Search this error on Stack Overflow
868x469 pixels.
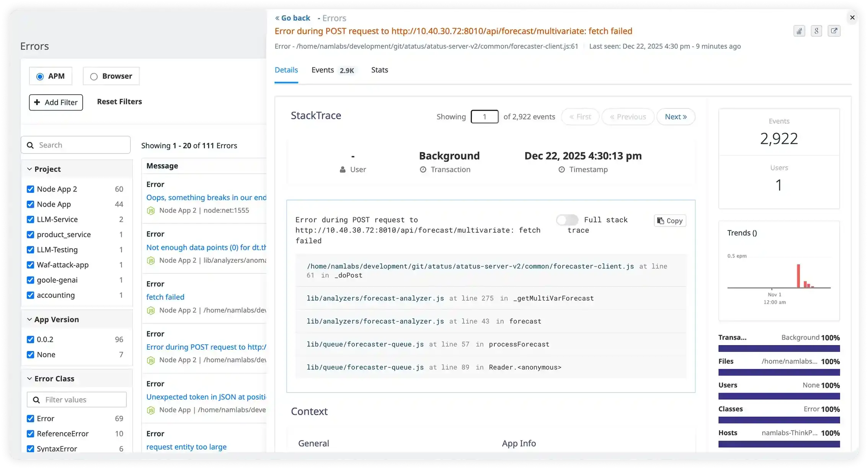799,31
